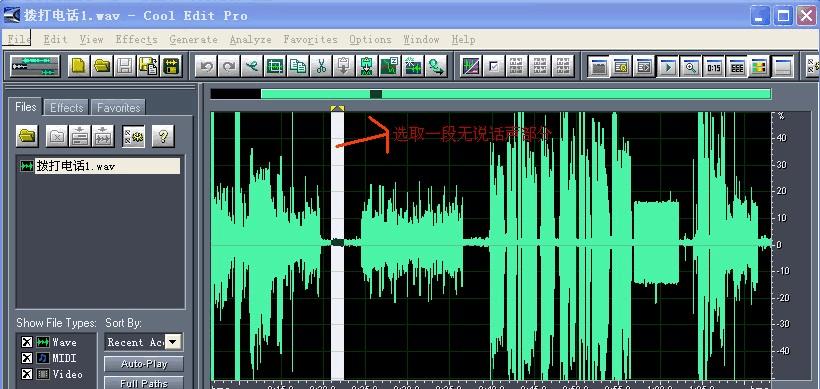
Task: Toggle the 0:15 time display window icon
Action: (713, 66)
